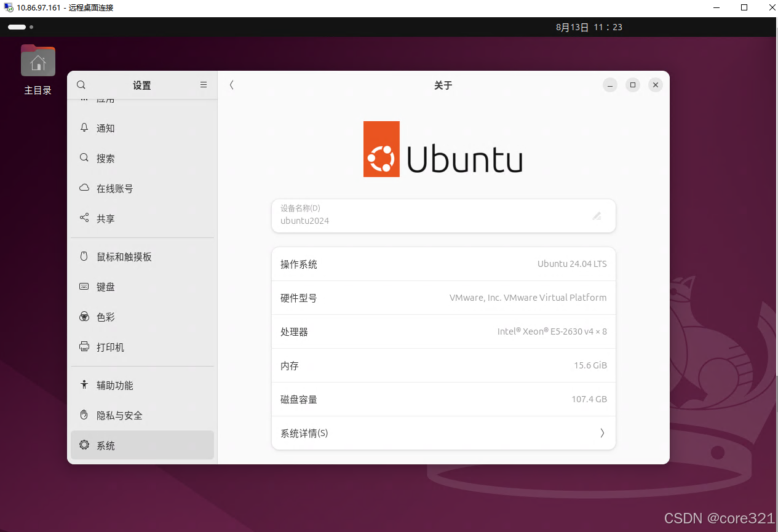
Task: Click the printer icon beside 打印机
Action: click(84, 347)
